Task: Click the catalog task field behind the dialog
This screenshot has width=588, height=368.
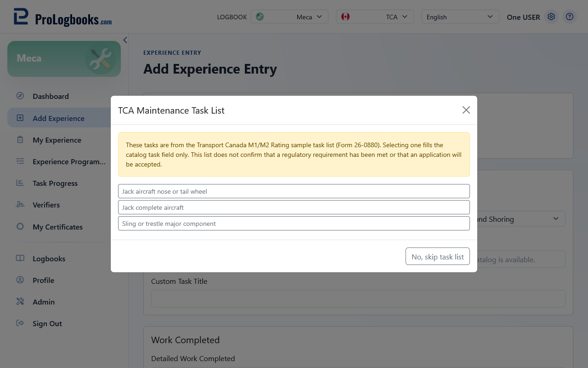Action: (x=521, y=259)
